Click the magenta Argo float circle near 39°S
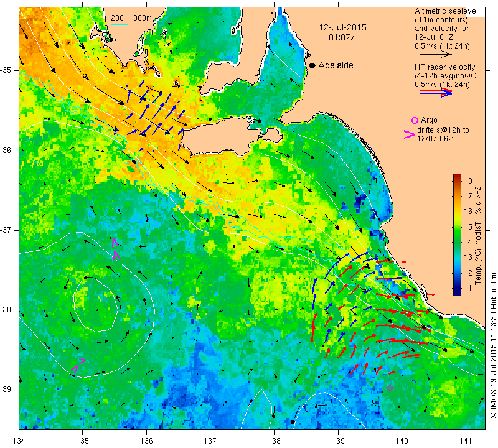 pyautogui.click(x=390, y=388)
